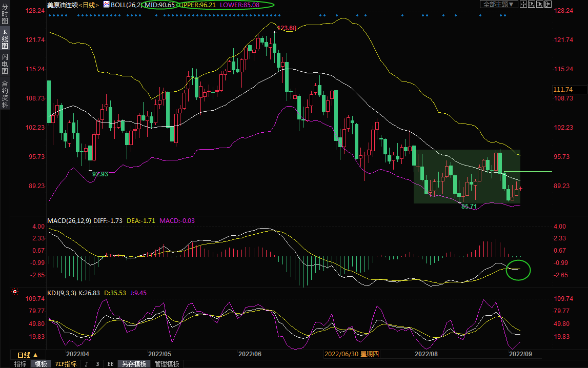Click the exit arrow icon in top-right toolbar
This screenshot has height=368, width=588.
point(548,4)
